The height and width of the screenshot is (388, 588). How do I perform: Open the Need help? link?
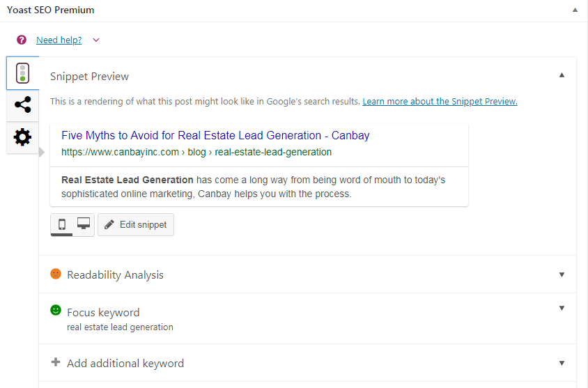pyautogui.click(x=59, y=40)
